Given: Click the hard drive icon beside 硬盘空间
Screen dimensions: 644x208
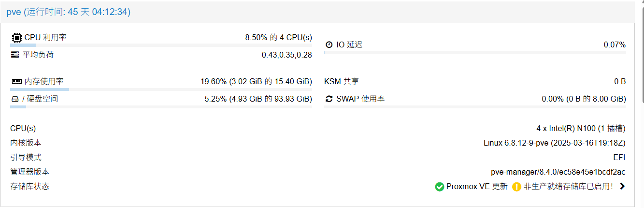Looking at the screenshot, I should pos(15,99).
